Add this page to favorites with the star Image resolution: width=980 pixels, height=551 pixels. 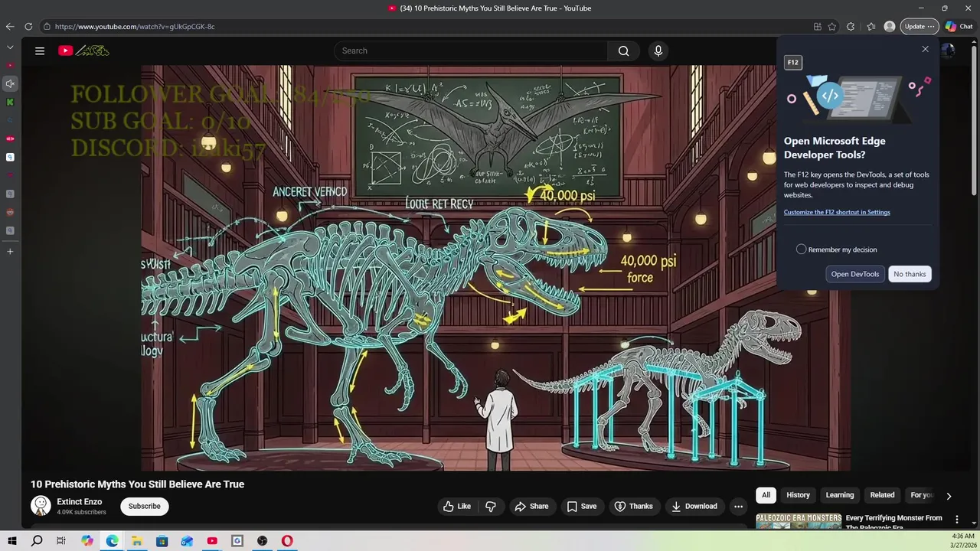click(x=832, y=26)
